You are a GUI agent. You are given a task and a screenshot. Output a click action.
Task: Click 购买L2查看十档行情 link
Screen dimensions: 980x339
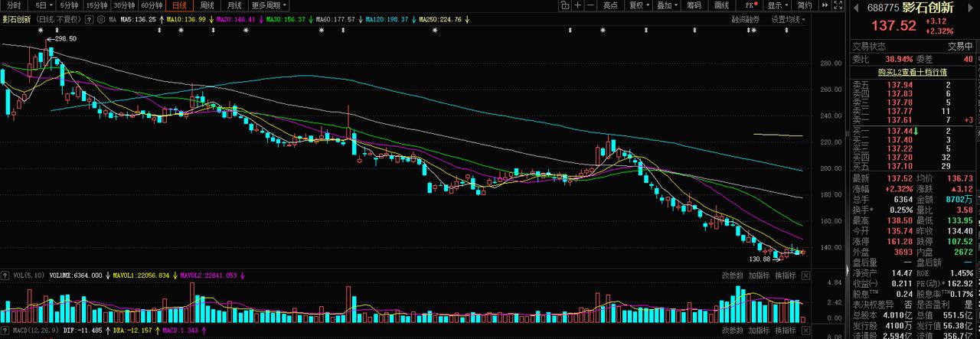(x=914, y=71)
